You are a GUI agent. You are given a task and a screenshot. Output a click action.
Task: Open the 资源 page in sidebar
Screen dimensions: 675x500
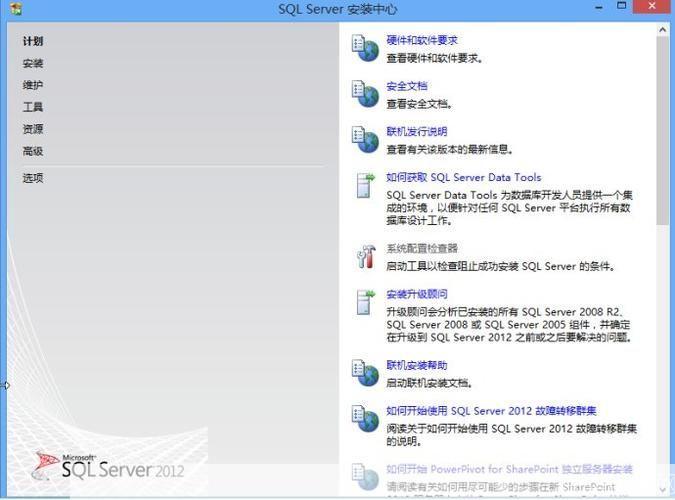(x=33, y=129)
